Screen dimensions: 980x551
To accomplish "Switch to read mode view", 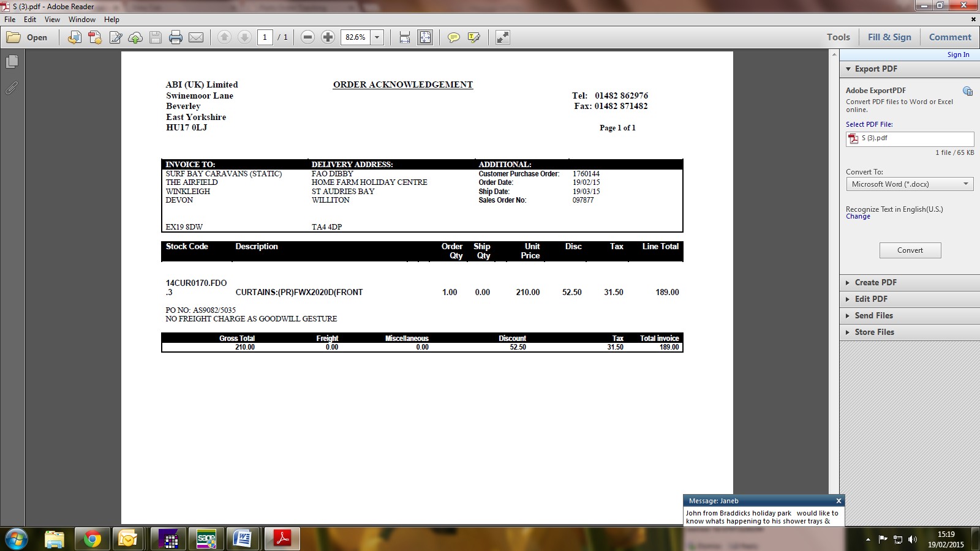I will pyautogui.click(x=502, y=37).
